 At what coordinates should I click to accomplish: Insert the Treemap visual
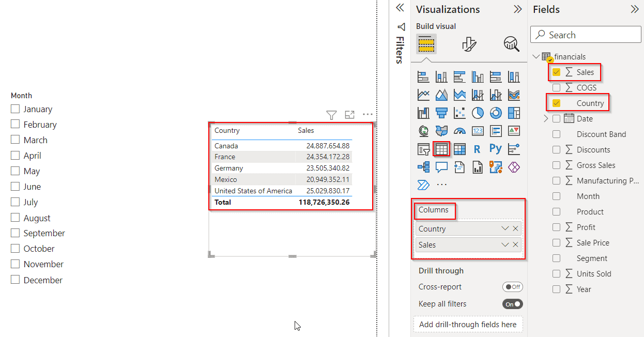click(514, 113)
